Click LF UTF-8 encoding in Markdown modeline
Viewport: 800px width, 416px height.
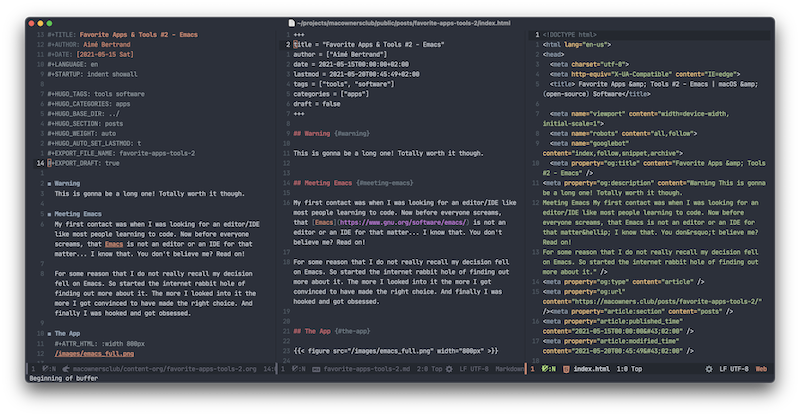click(473, 369)
